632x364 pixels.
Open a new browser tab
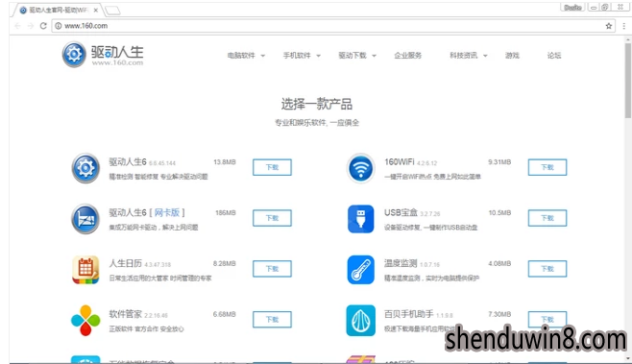(113, 10)
